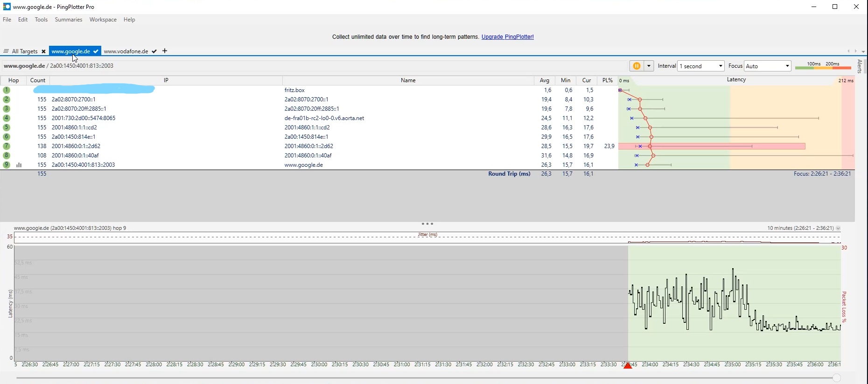
Task: Sort by the Name column header
Action: pyautogui.click(x=408, y=80)
